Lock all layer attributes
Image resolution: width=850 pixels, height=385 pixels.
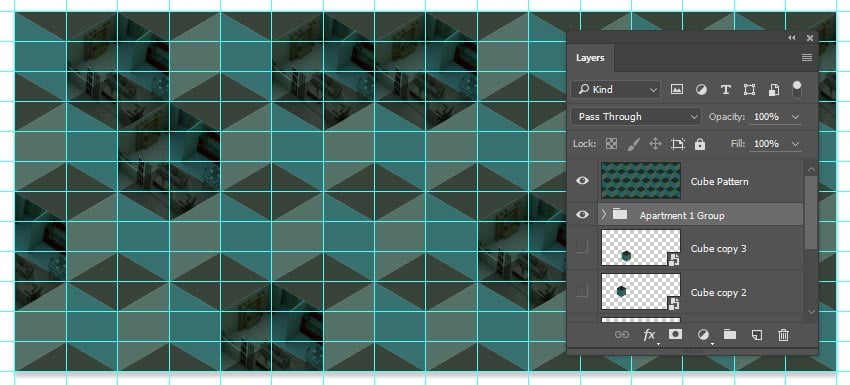click(x=700, y=144)
